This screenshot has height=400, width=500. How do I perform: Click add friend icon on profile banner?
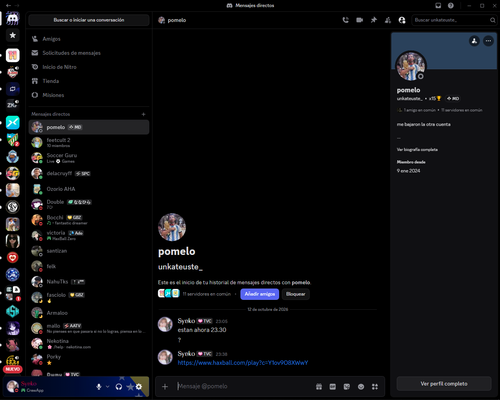(x=474, y=41)
